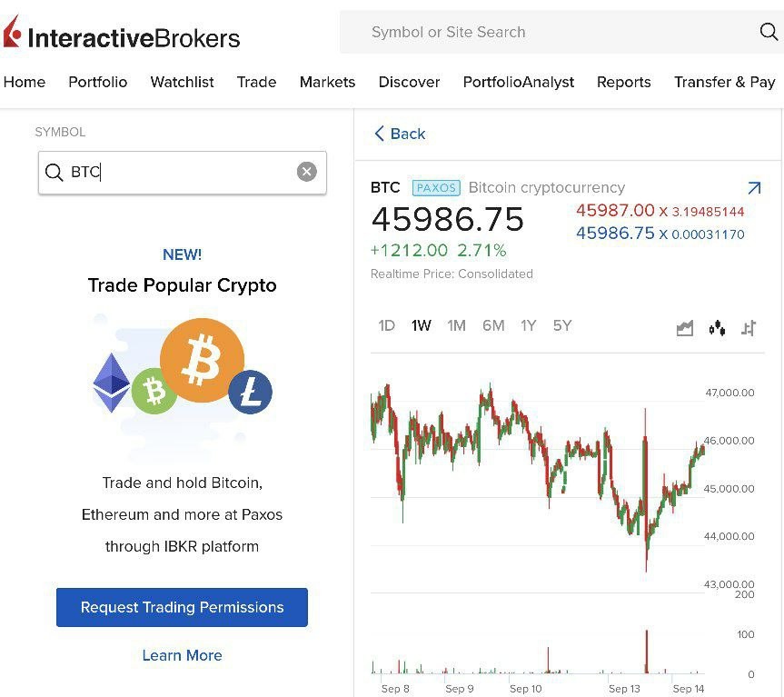Select the 5Y chart range
The width and height of the screenshot is (784, 697).
[x=562, y=326]
